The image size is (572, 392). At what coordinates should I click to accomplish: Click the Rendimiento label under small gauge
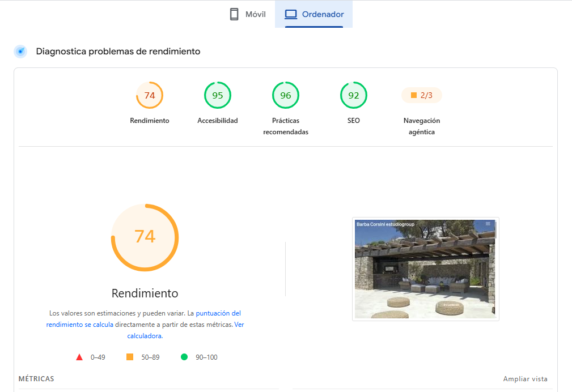pyautogui.click(x=150, y=120)
